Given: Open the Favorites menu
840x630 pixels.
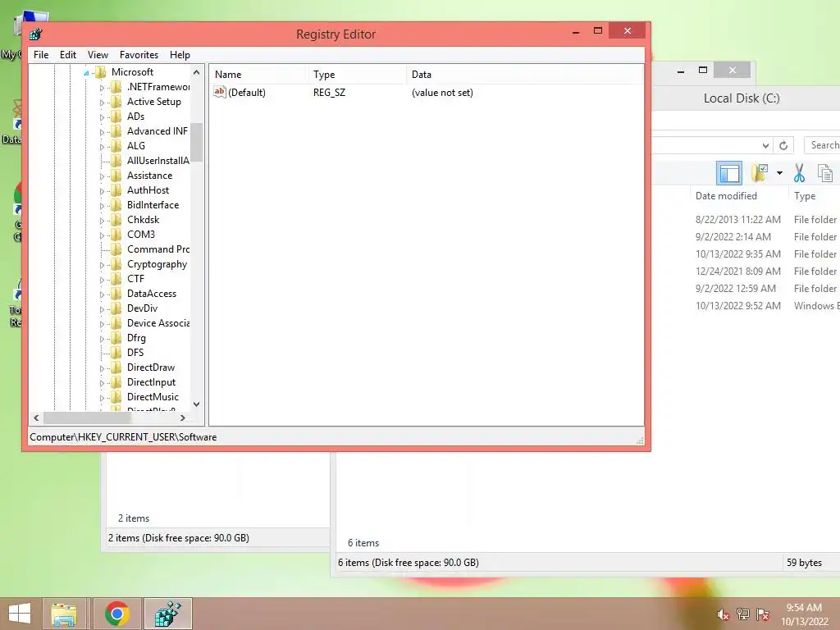Looking at the screenshot, I should click(x=139, y=55).
